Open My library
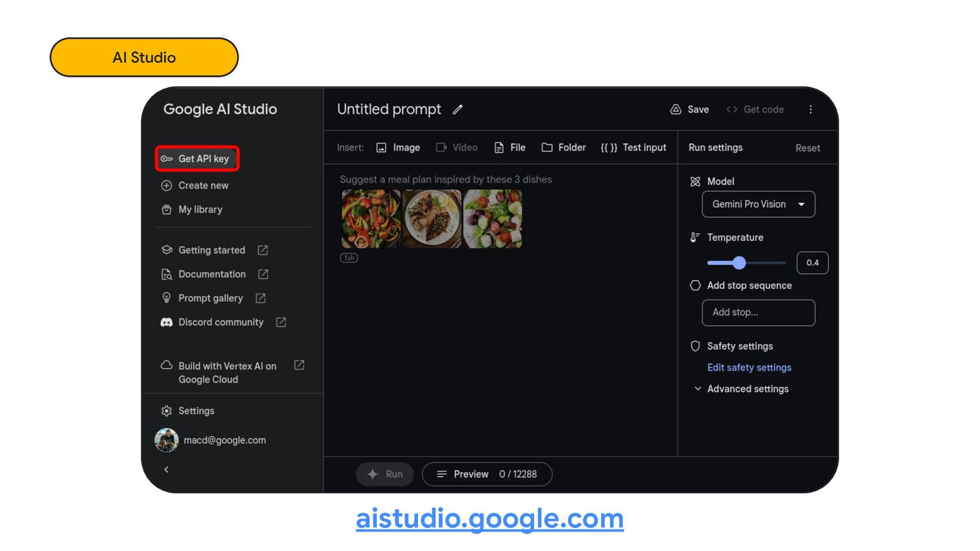This screenshot has height=551, width=980. tap(200, 209)
